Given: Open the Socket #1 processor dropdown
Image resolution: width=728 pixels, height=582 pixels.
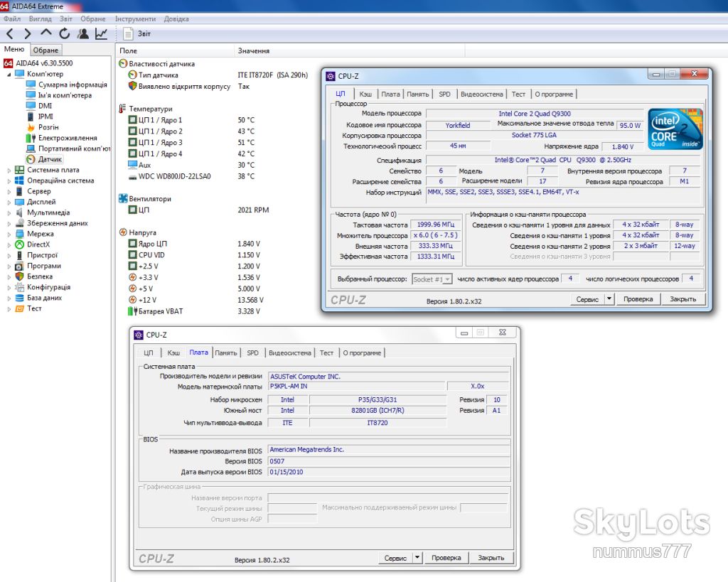Looking at the screenshot, I should pyautogui.click(x=432, y=279).
